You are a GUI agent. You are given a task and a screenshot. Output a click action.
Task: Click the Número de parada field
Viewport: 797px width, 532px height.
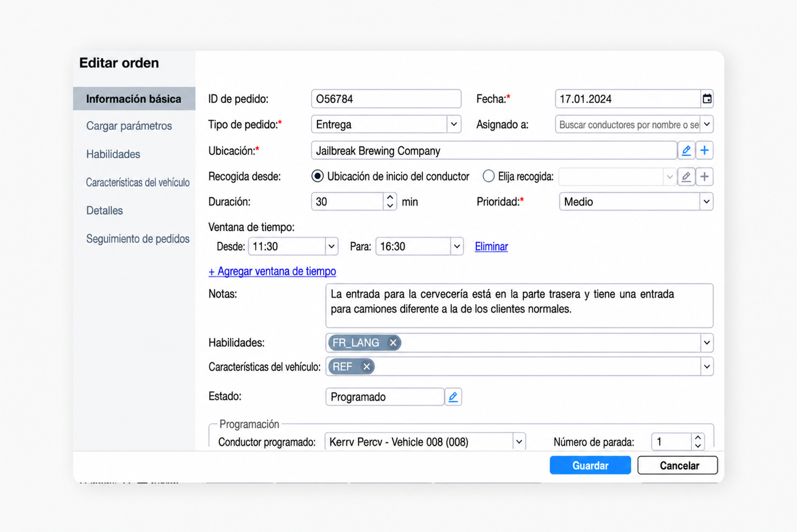pyautogui.click(x=671, y=442)
